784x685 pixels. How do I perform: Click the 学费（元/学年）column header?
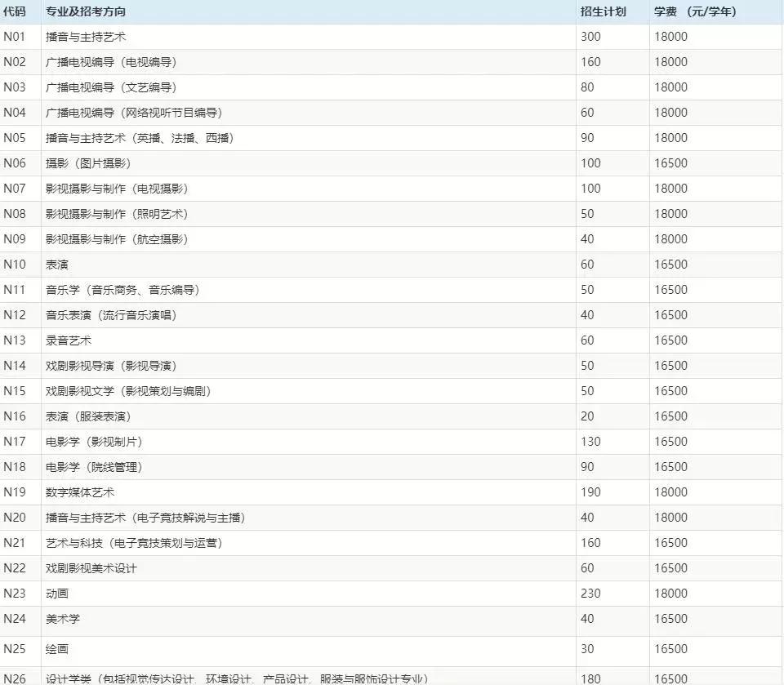point(697,11)
